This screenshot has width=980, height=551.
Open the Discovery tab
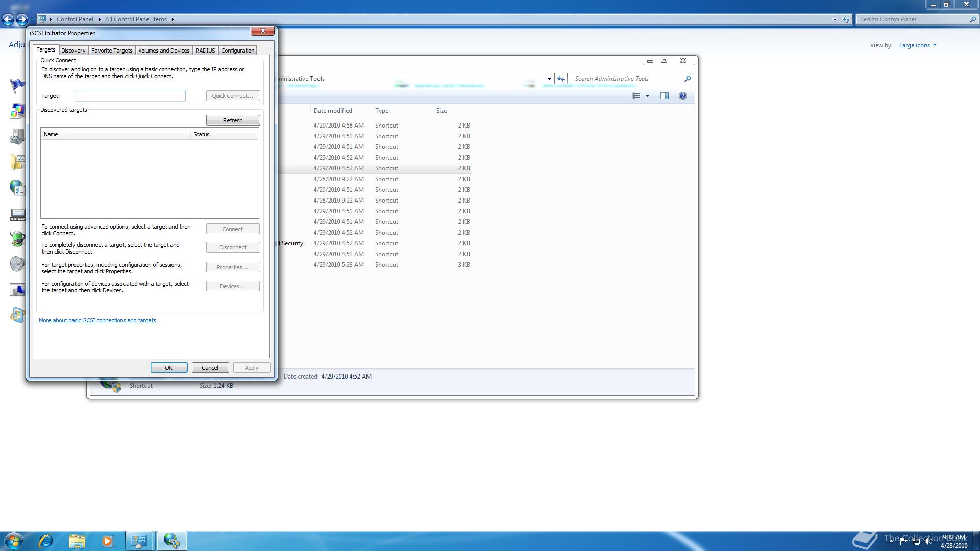click(73, 51)
